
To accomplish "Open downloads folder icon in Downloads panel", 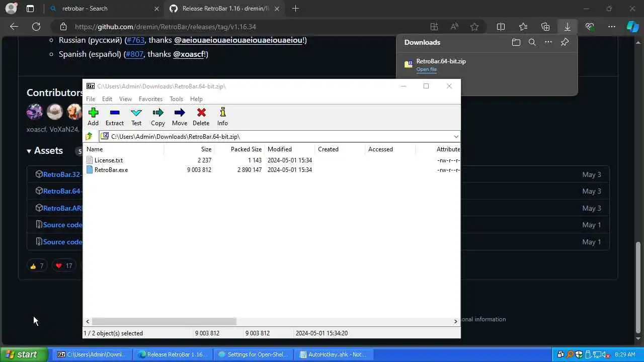I will tap(516, 42).
